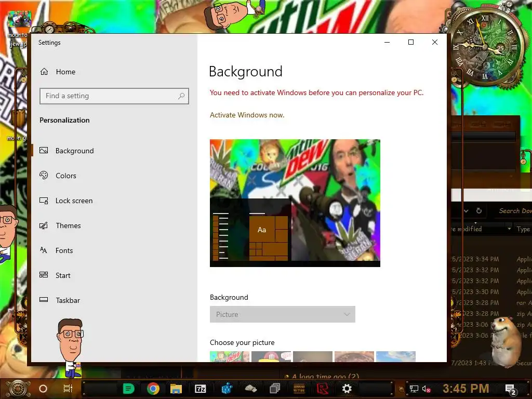Open the Fonts settings page
532x399 pixels.
pyautogui.click(x=56, y=250)
